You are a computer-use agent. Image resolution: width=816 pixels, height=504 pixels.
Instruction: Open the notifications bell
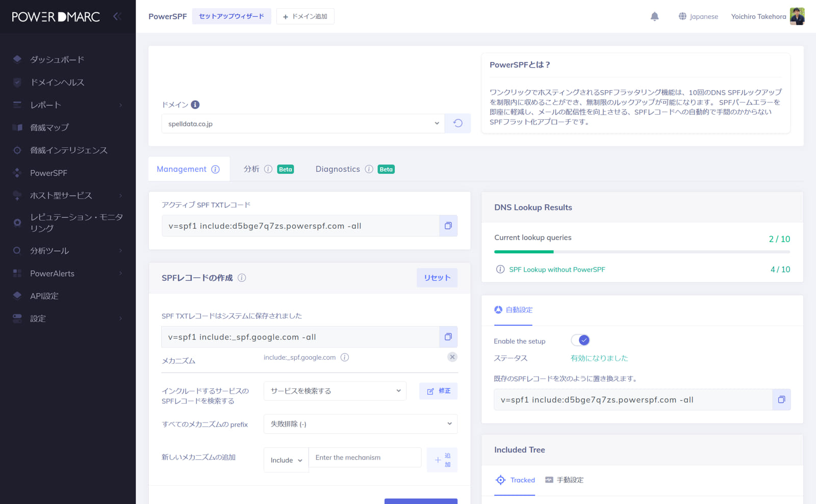point(654,16)
